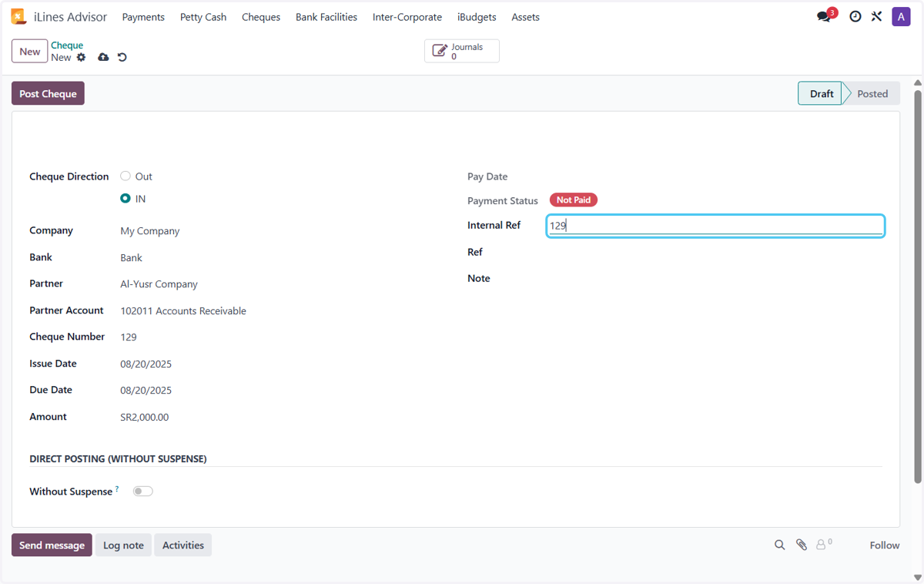Search messages using magnifier icon

(779, 545)
